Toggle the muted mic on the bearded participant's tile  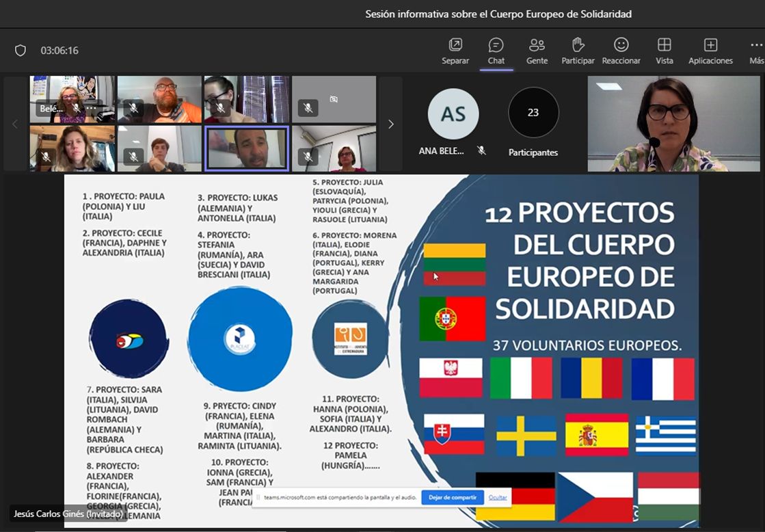tap(134, 109)
